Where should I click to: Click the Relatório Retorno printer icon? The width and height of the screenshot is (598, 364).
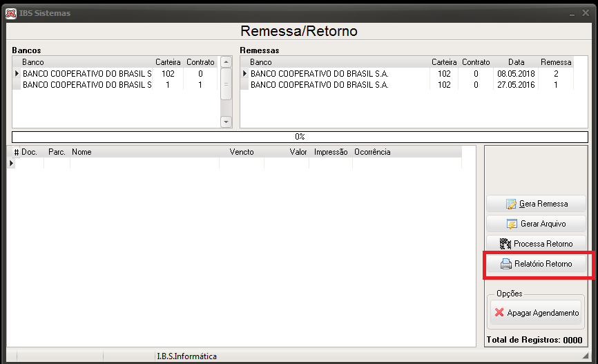tap(506, 264)
